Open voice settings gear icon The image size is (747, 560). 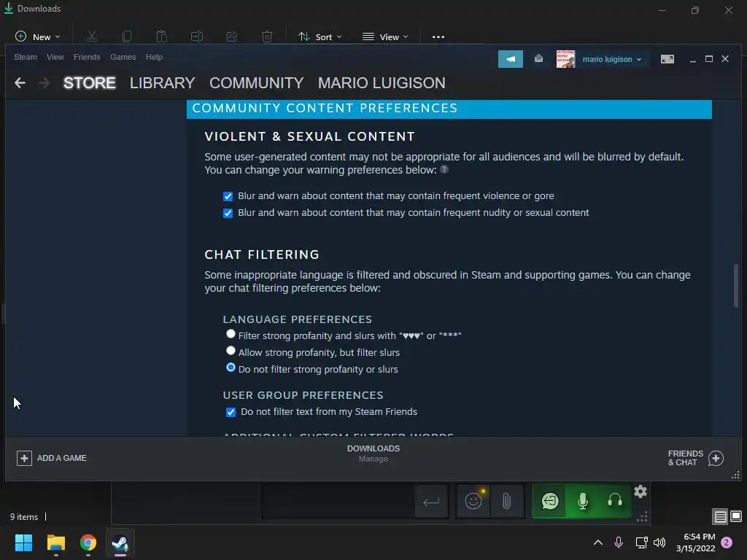640,491
